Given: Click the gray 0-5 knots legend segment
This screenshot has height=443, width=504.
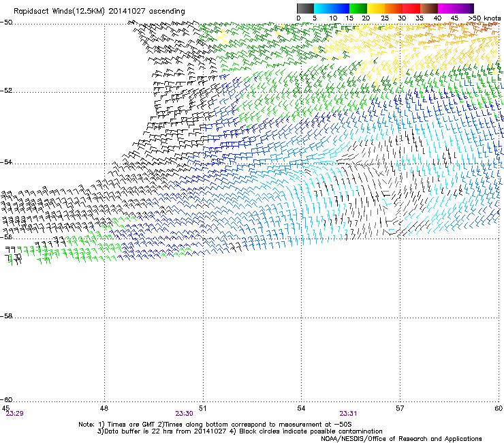Looking at the screenshot, I should [x=305, y=8].
